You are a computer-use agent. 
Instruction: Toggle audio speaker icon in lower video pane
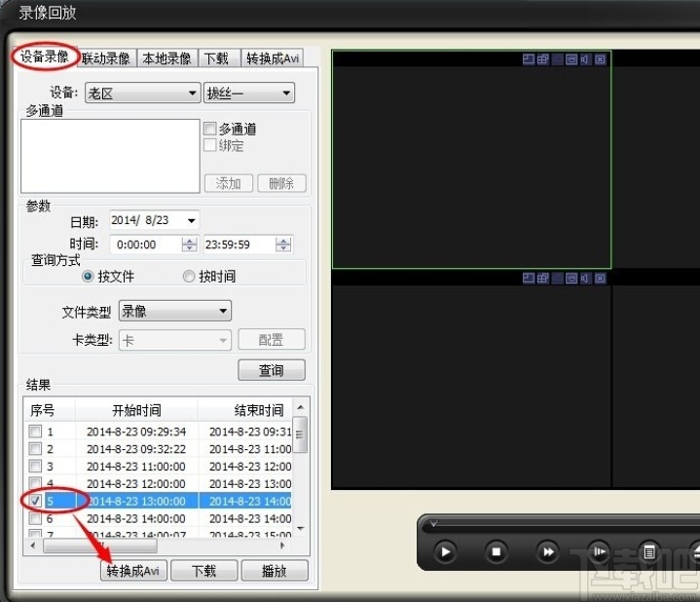coord(585,278)
